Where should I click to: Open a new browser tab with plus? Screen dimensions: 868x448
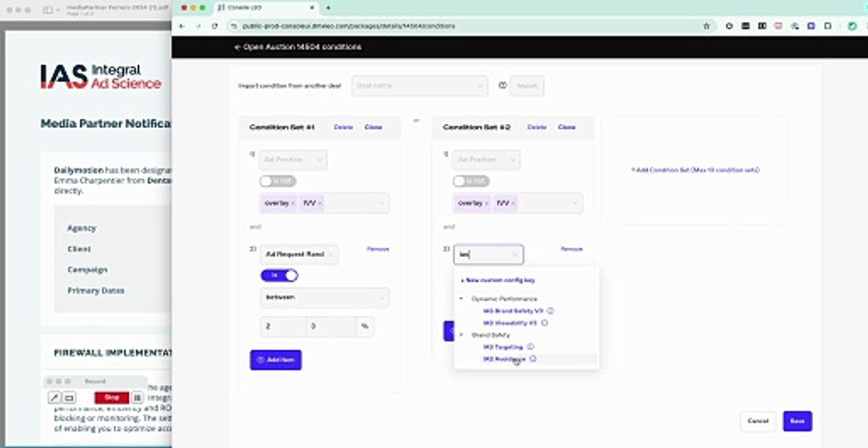[x=328, y=8]
